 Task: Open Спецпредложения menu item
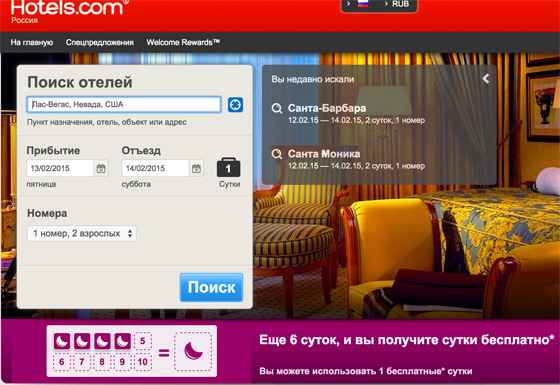pyautogui.click(x=100, y=42)
